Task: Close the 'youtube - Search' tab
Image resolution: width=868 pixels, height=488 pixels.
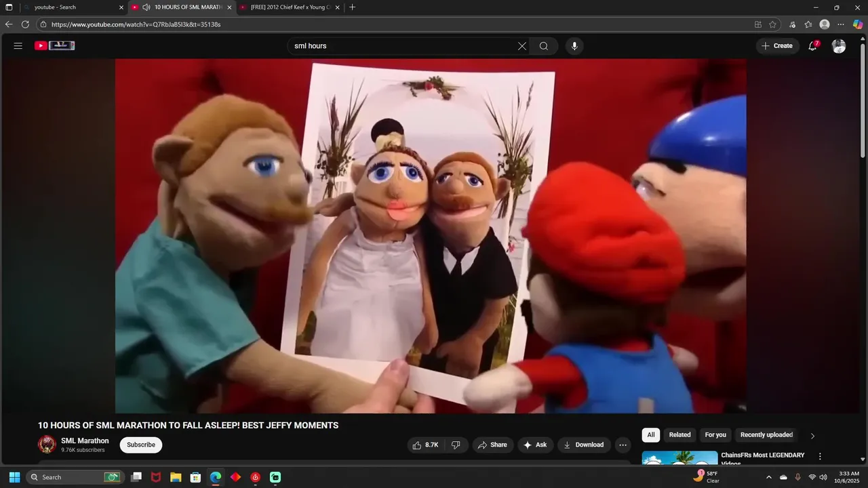Action: pos(121,7)
